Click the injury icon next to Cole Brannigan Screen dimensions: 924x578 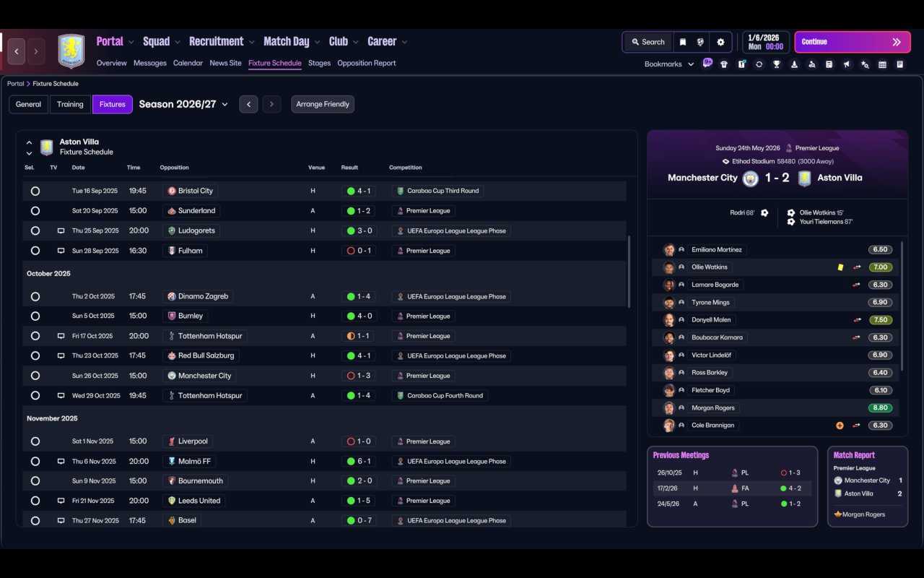[x=840, y=426]
